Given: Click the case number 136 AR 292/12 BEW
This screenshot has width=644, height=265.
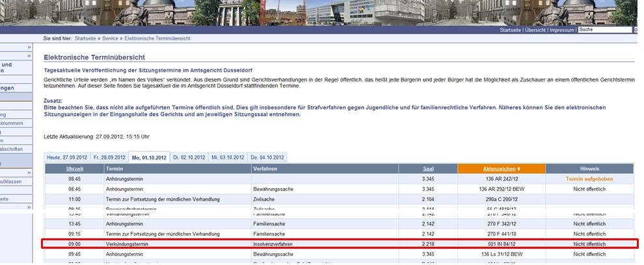Looking at the screenshot, I should [501, 189].
